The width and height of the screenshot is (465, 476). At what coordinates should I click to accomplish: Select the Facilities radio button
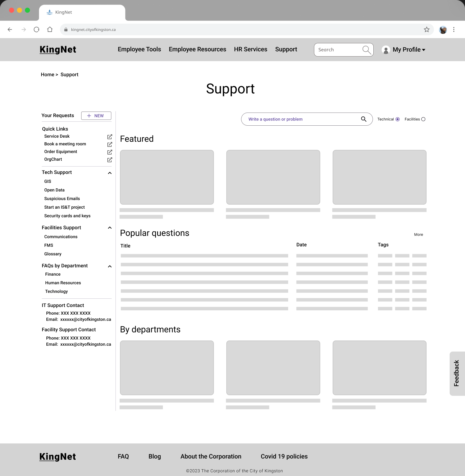423,119
